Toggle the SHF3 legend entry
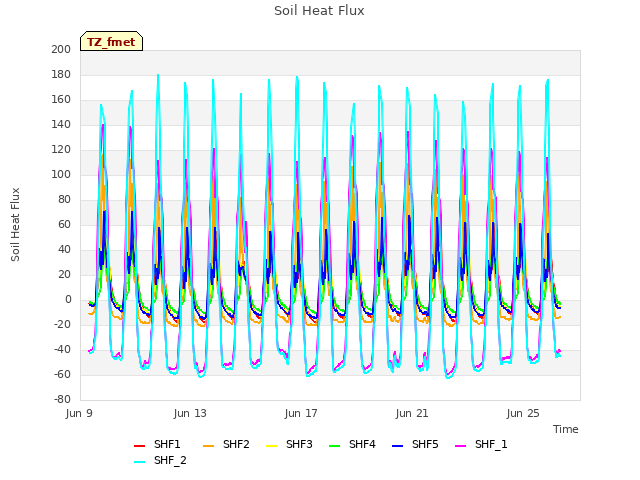The height and width of the screenshot is (480, 640). click(289, 444)
